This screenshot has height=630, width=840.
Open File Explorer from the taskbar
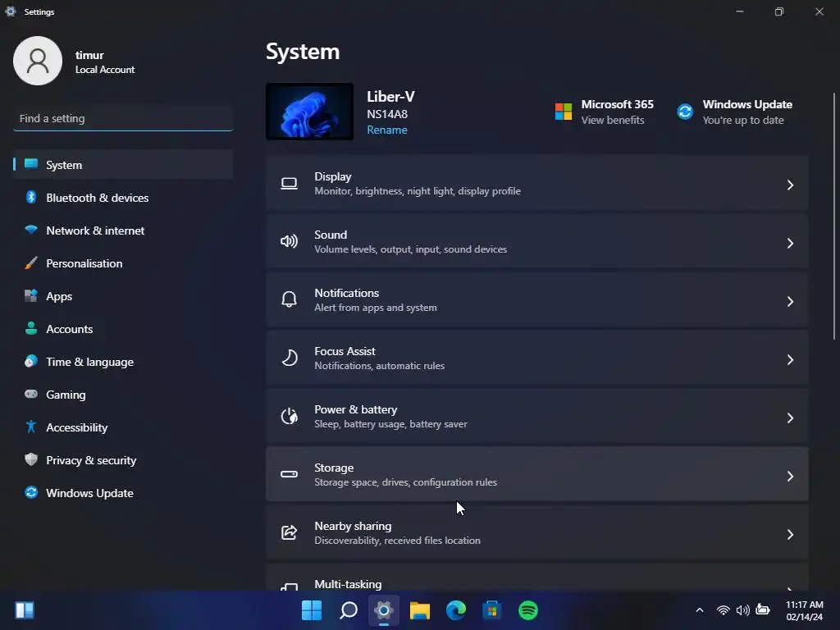click(x=420, y=610)
